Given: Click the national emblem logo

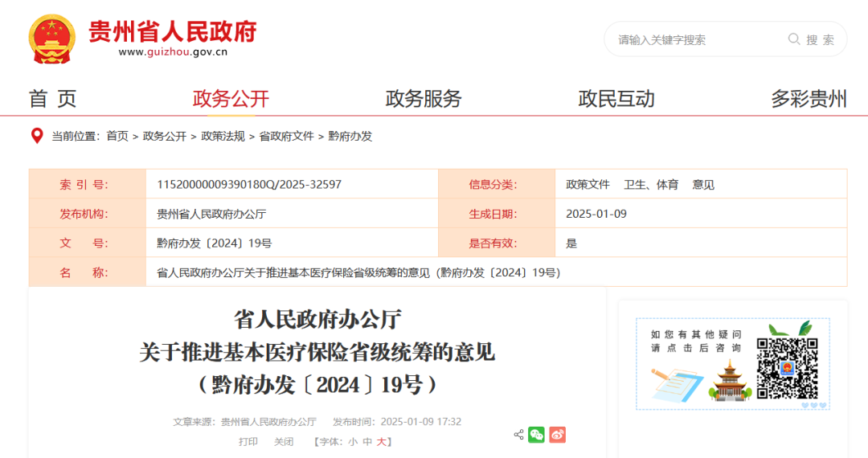Looking at the screenshot, I should [52, 38].
